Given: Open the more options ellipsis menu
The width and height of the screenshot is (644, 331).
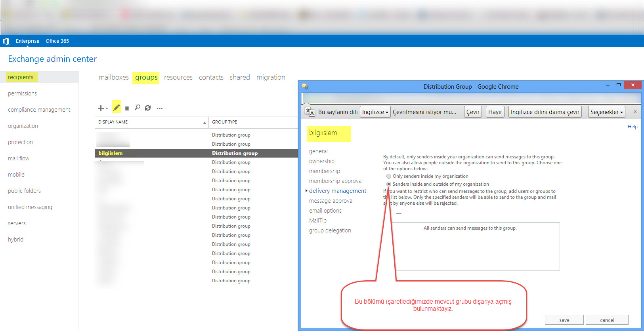Looking at the screenshot, I should (x=160, y=108).
